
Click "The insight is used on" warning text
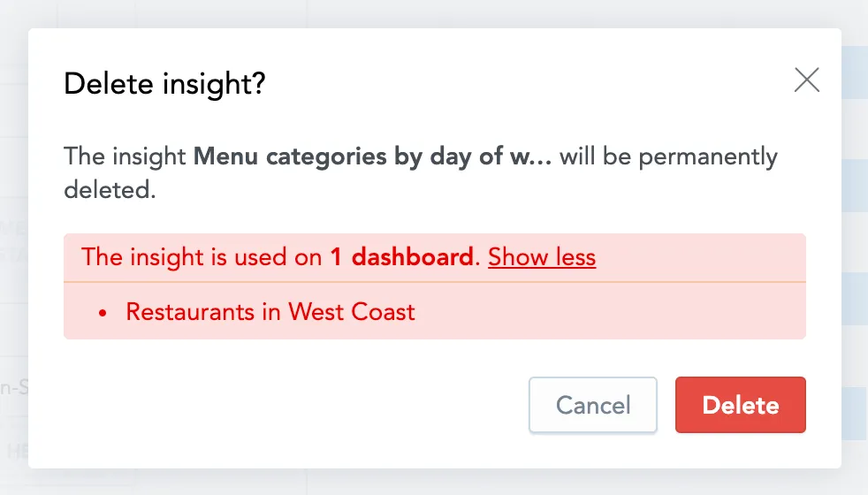point(202,257)
